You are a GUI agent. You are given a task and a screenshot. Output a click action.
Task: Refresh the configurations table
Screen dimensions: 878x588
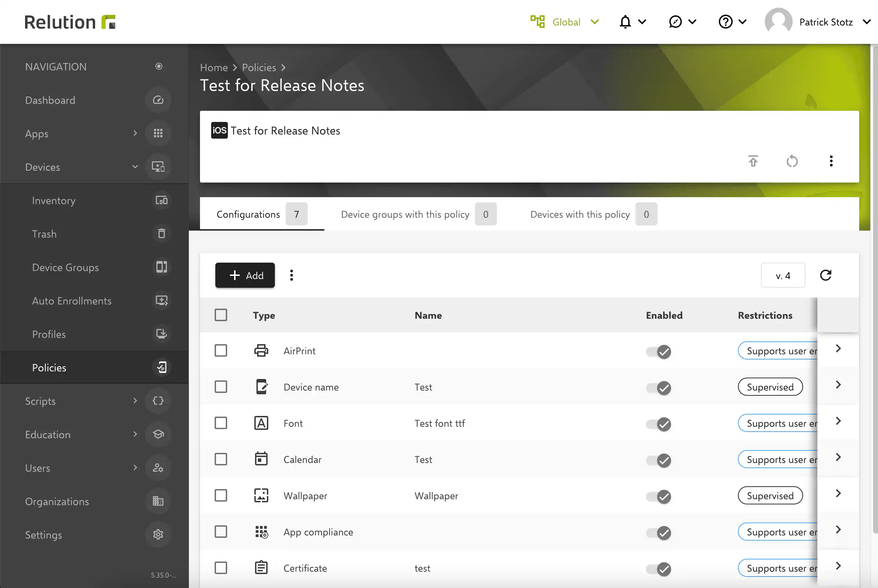[826, 275]
